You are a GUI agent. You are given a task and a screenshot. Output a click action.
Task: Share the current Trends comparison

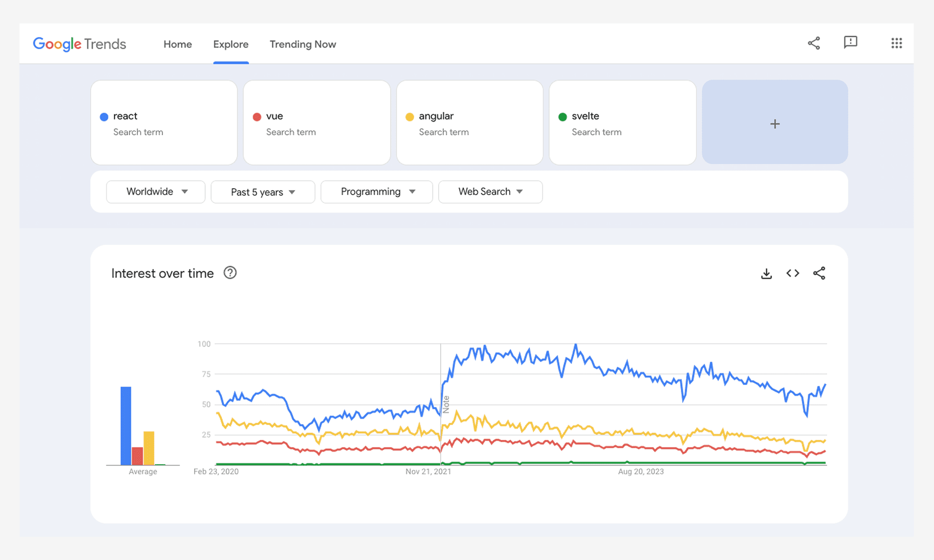pos(815,43)
